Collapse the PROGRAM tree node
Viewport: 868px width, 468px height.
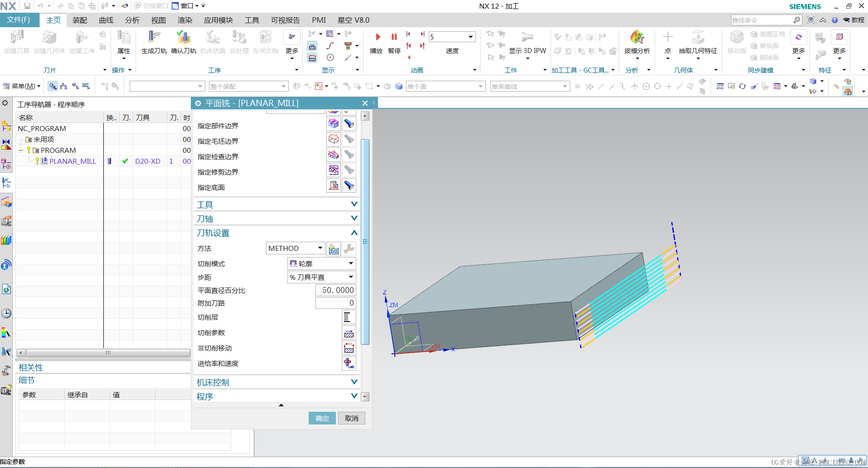coord(21,150)
